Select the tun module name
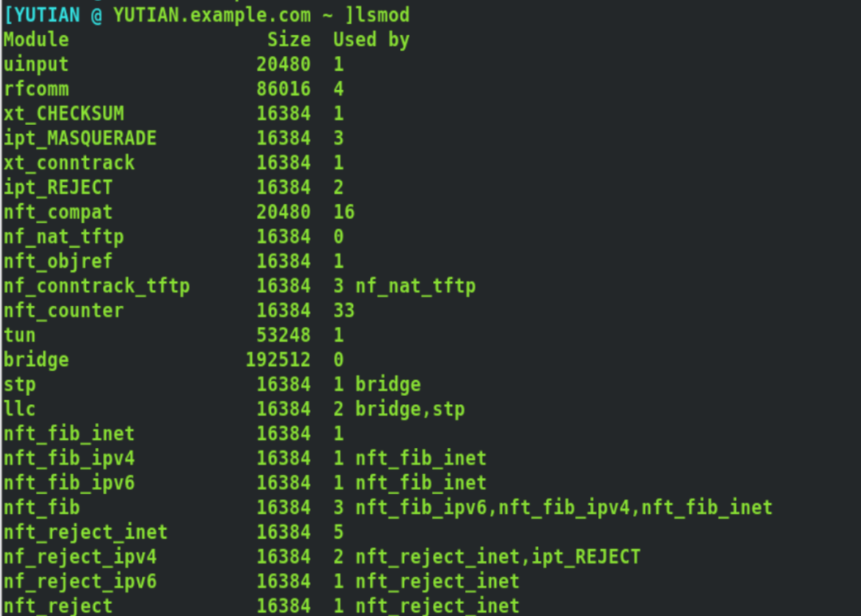 click(x=20, y=335)
